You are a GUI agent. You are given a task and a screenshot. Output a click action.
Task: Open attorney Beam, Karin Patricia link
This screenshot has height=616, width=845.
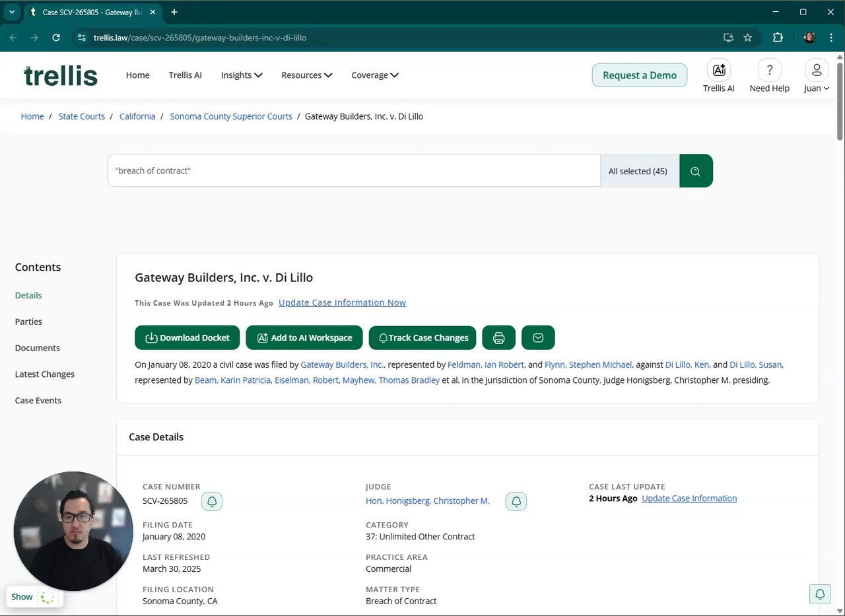pyautogui.click(x=232, y=380)
